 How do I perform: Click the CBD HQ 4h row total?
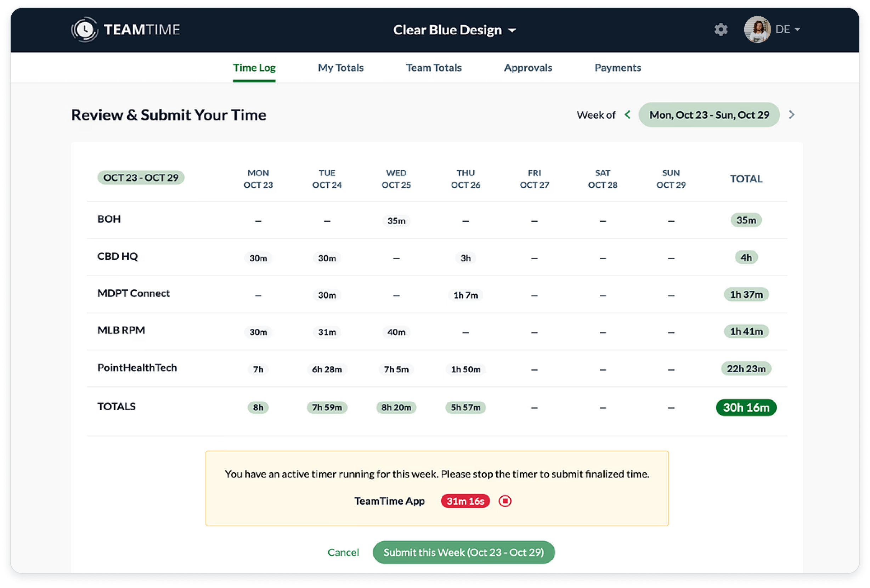(746, 258)
